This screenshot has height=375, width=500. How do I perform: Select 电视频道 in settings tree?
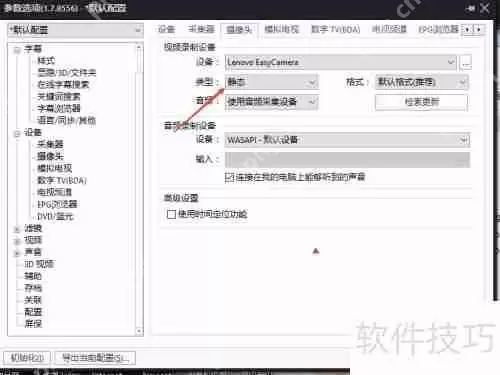click(x=54, y=192)
